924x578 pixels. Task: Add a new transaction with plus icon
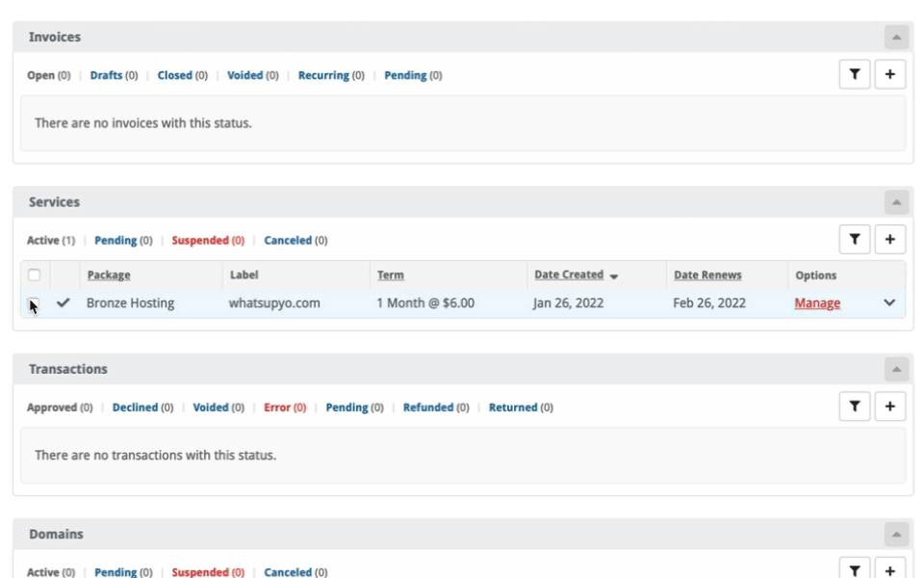pyautogui.click(x=889, y=407)
